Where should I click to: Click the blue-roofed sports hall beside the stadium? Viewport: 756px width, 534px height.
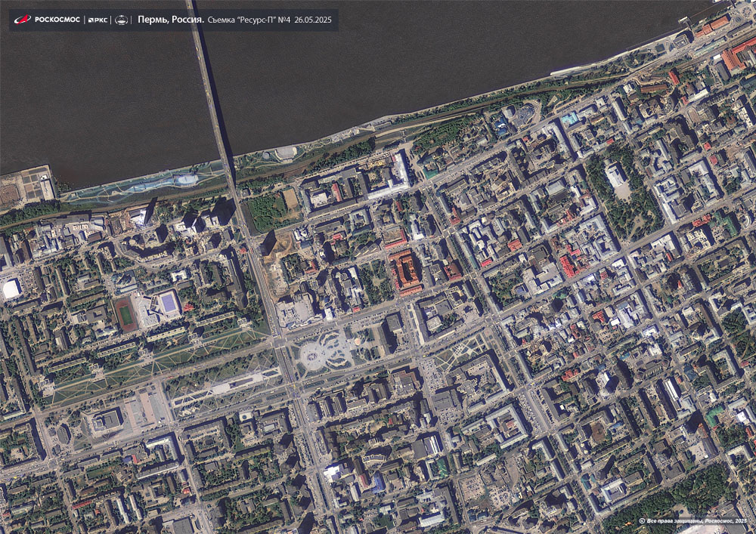tap(167, 304)
